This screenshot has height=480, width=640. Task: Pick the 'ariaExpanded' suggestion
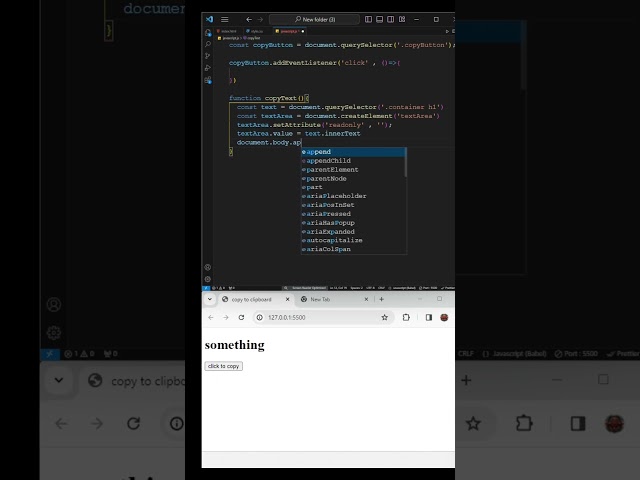pos(353,232)
